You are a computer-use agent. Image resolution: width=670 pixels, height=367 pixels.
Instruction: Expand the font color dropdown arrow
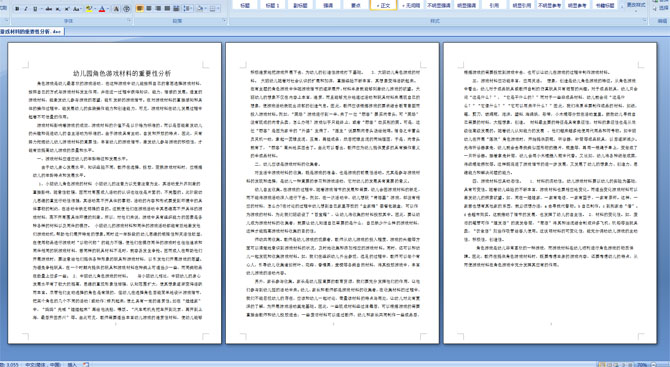108,9
